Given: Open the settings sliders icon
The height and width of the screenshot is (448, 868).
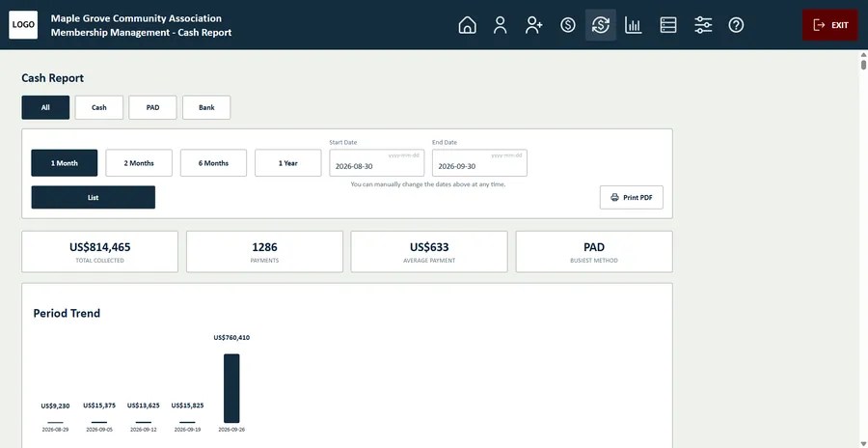Looking at the screenshot, I should pos(703,25).
